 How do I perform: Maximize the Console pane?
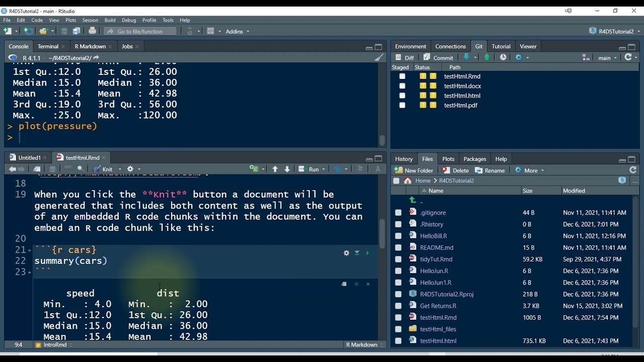pos(378,47)
